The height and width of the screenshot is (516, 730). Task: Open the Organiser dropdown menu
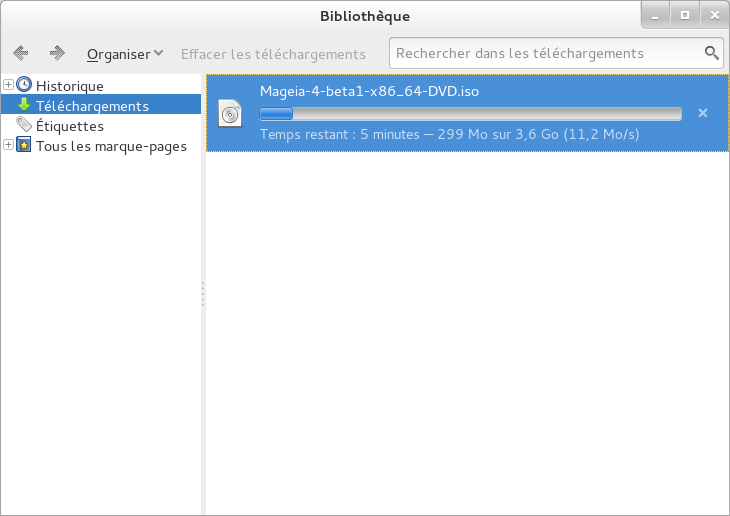(x=125, y=54)
